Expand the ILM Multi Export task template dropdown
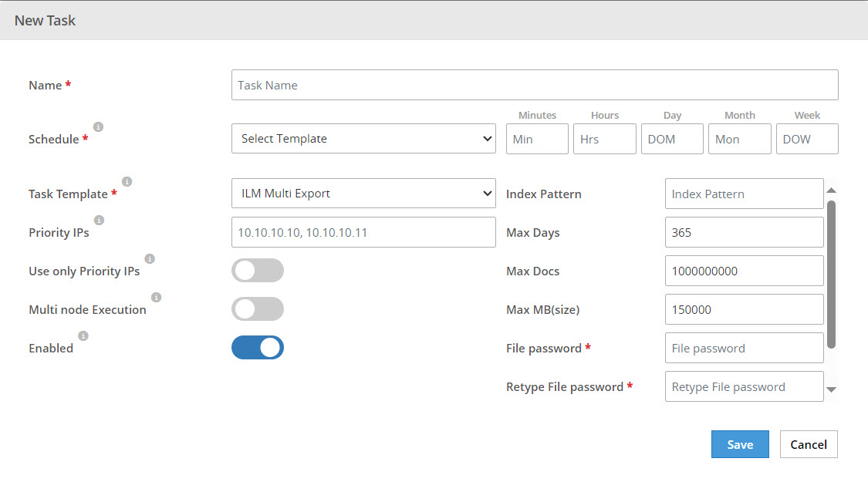Viewport: 868px width, 482px height. pyautogui.click(x=363, y=194)
